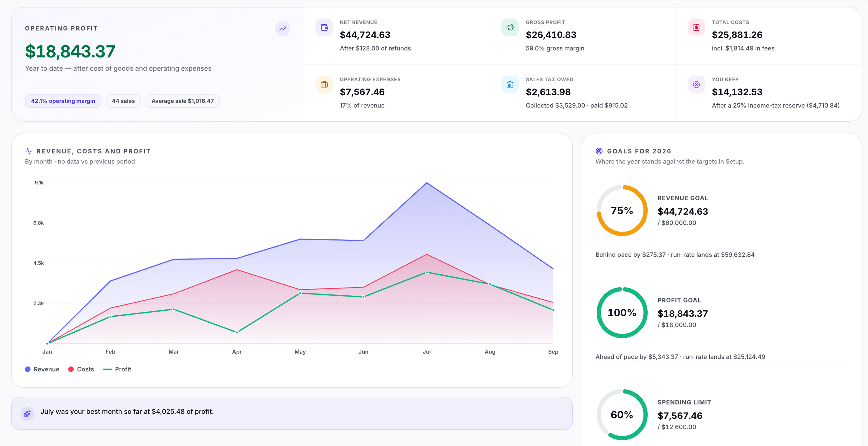This screenshot has width=868, height=446.
Task: Click the 9.1k y-axis label
Action: pyautogui.click(x=39, y=183)
